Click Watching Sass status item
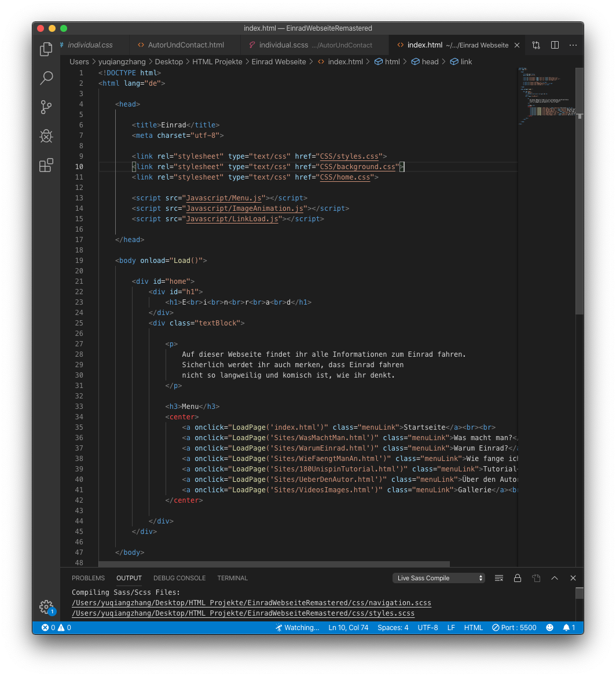 [x=298, y=628]
